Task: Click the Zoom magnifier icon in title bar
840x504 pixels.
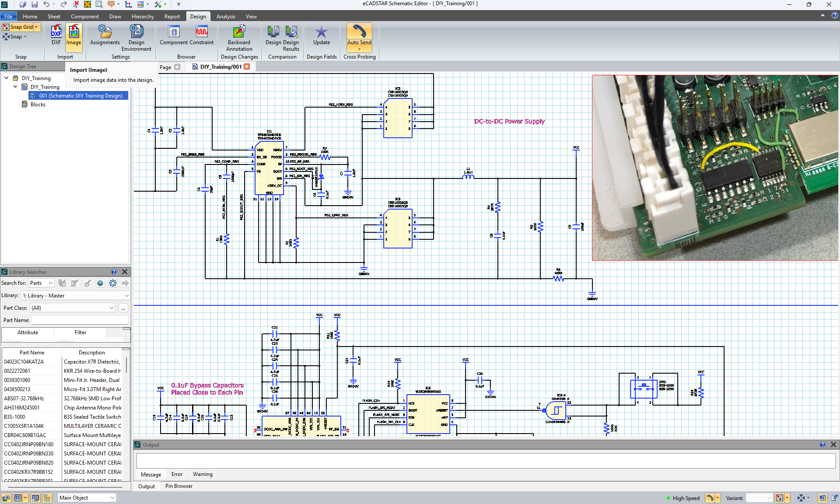Action: [x=99, y=4]
